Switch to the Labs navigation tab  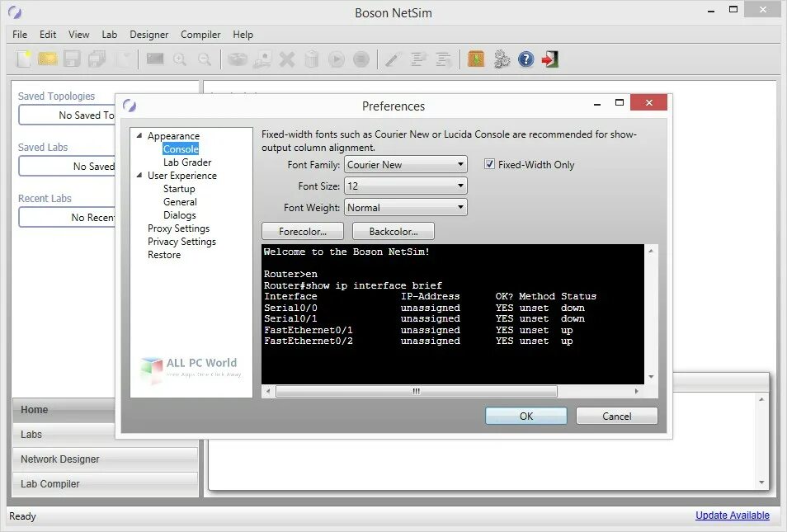65,434
